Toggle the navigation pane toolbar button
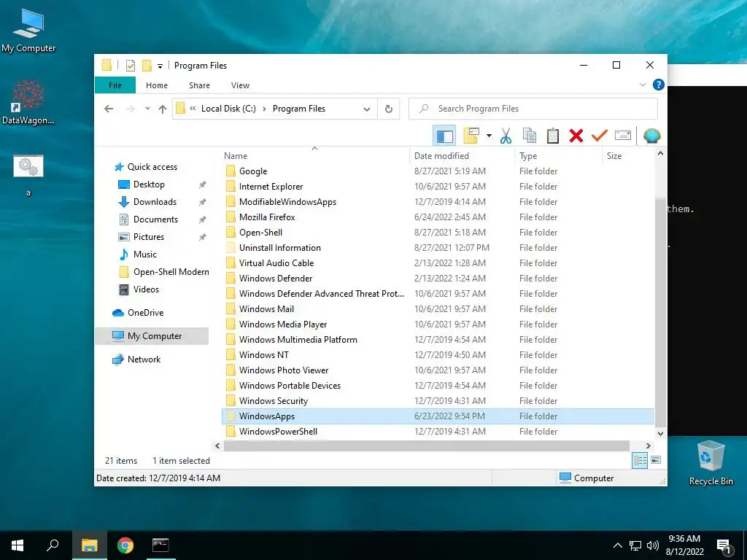Viewport: 747px width, 560px height. click(444, 136)
